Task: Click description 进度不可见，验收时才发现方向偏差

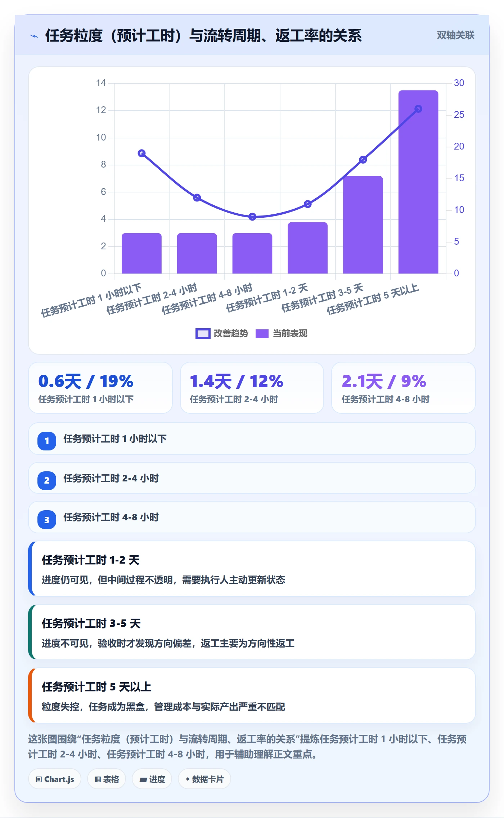Action: (x=168, y=643)
